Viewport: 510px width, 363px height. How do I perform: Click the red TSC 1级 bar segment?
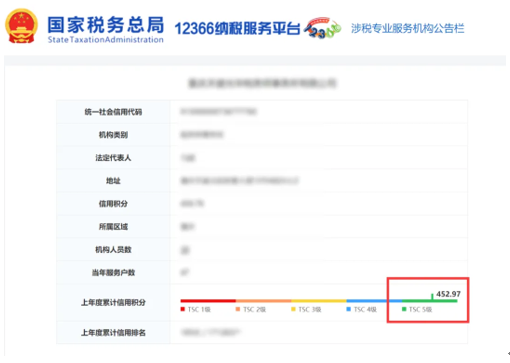click(x=208, y=301)
